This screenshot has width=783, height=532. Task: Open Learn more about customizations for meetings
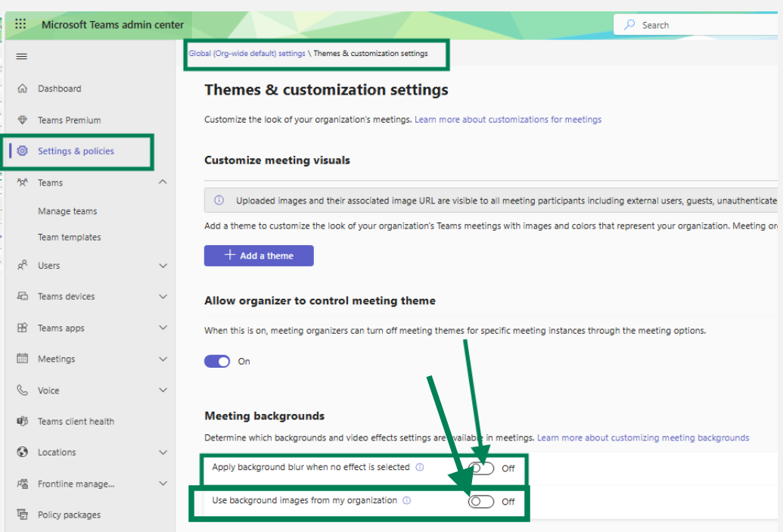(x=508, y=120)
